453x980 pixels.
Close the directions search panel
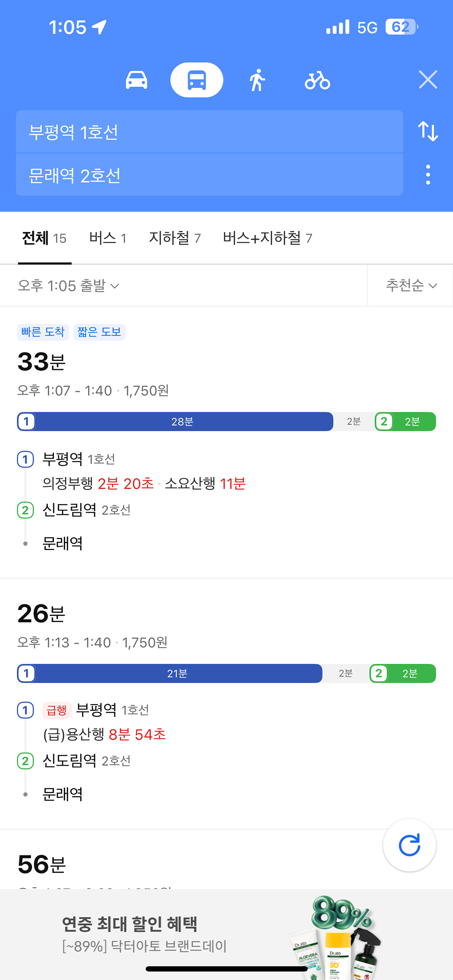428,80
